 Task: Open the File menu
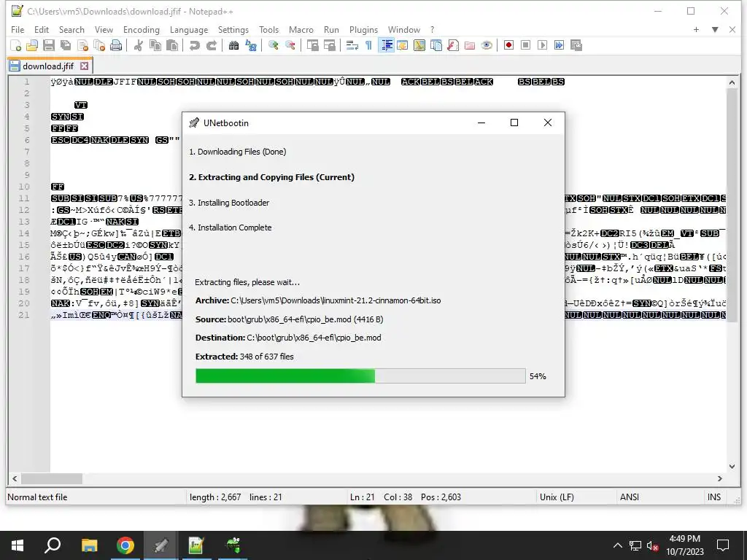tap(18, 29)
